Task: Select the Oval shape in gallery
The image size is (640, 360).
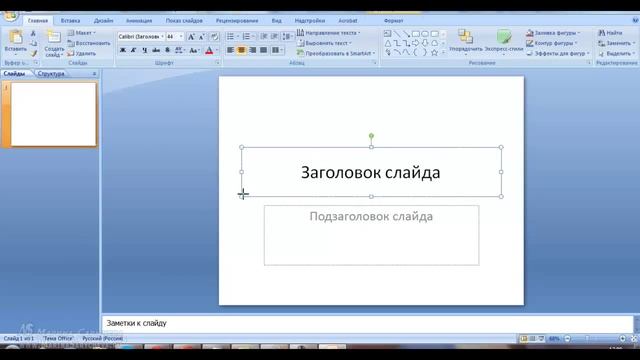Action: tap(425, 34)
